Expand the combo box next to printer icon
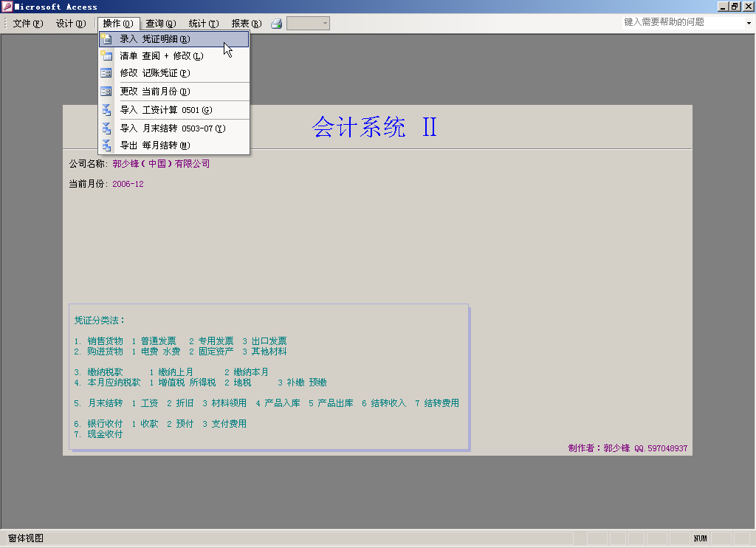This screenshot has height=548, width=756. coord(324,24)
